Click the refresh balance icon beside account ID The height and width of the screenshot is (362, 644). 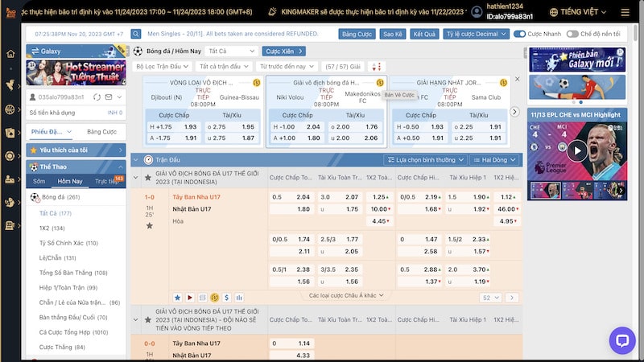tap(97, 97)
